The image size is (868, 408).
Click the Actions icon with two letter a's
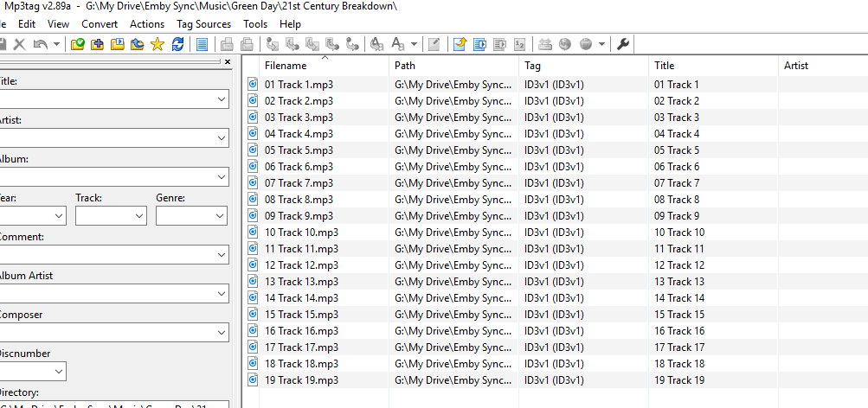pyautogui.click(x=377, y=44)
